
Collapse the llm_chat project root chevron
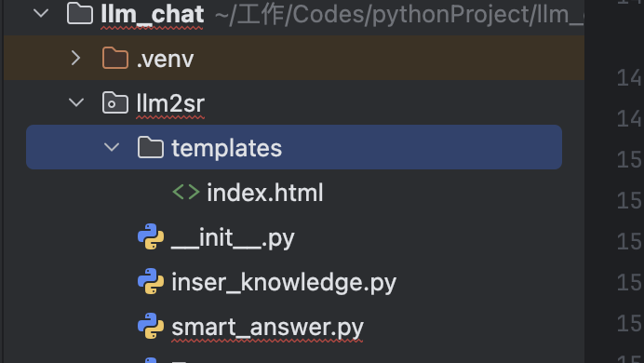click(41, 14)
